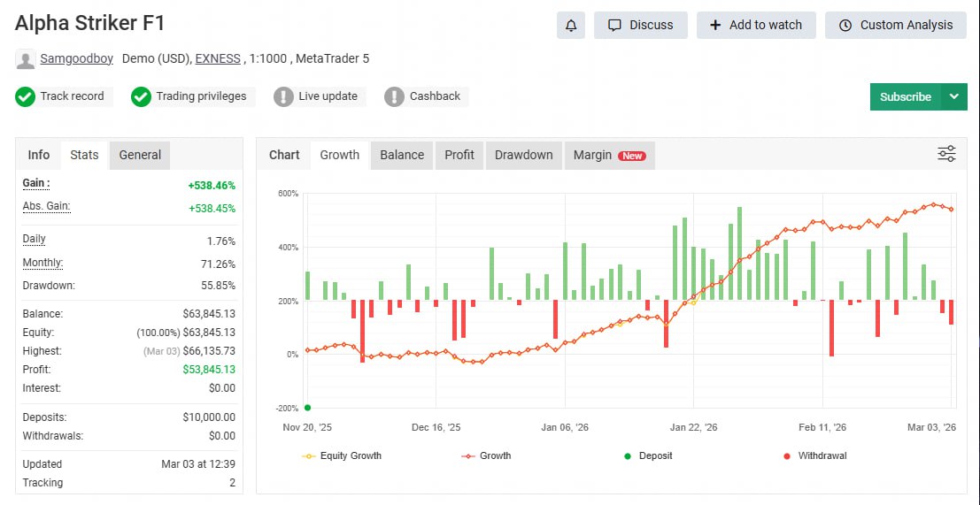
Task: Open the EXNESS broker link
Action: [218, 59]
